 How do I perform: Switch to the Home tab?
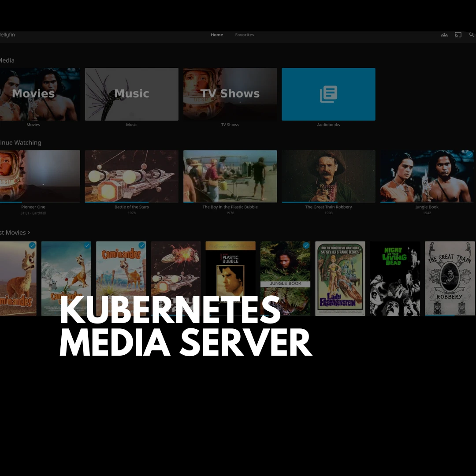[217, 35]
